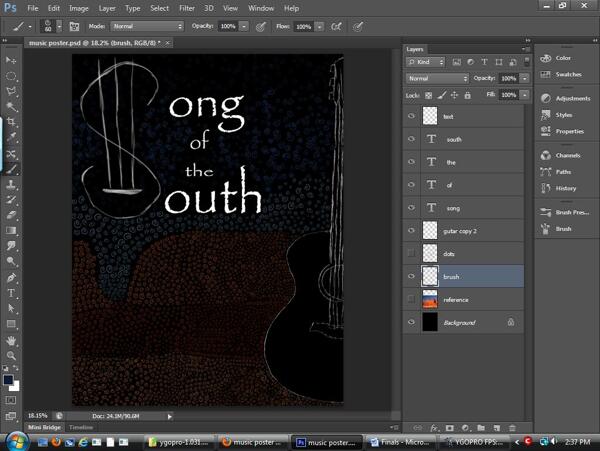Show the hidden dots layer
This screenshot has height=451, width=600.
pyautogui.click(x=412, y=253)
